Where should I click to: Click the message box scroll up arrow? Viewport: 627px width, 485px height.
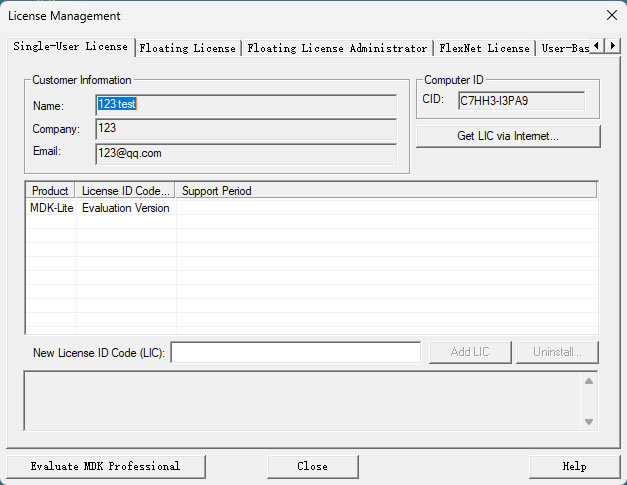pos(589,381)
